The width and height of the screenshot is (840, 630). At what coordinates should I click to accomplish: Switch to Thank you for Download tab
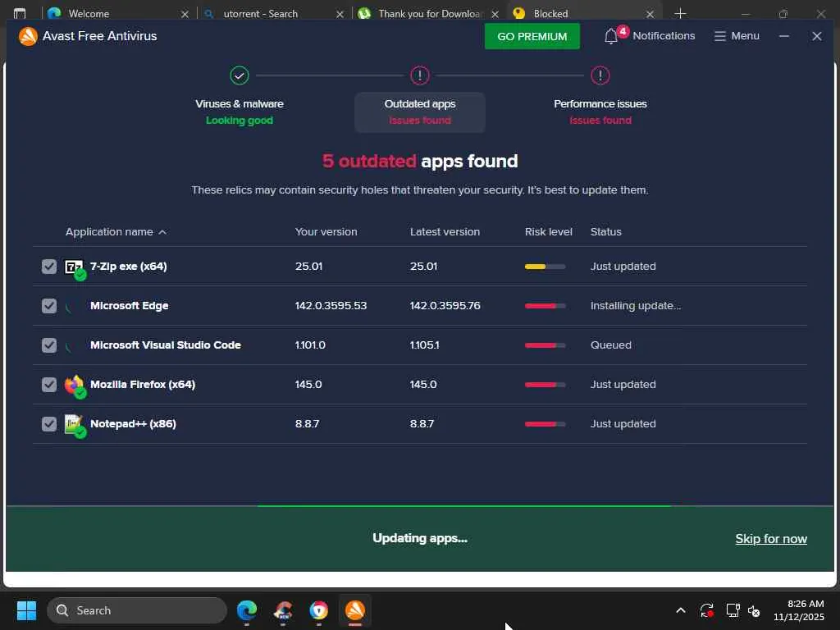point(427,13)
